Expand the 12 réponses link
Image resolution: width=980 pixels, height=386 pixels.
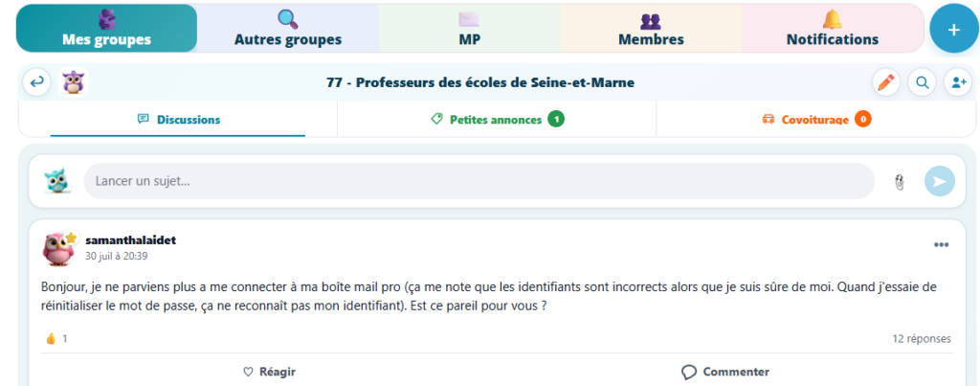[x=922, y=338]
